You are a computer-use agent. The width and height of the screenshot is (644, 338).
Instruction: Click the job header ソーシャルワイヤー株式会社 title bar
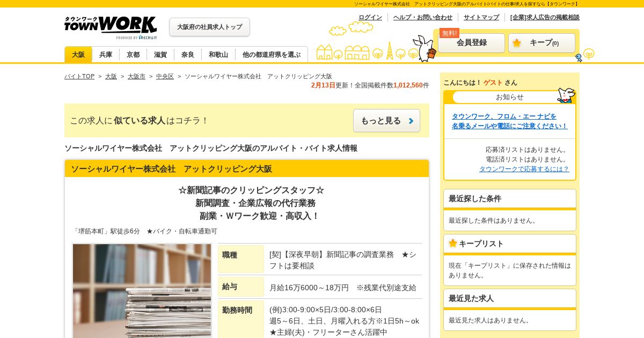point(247,168)
